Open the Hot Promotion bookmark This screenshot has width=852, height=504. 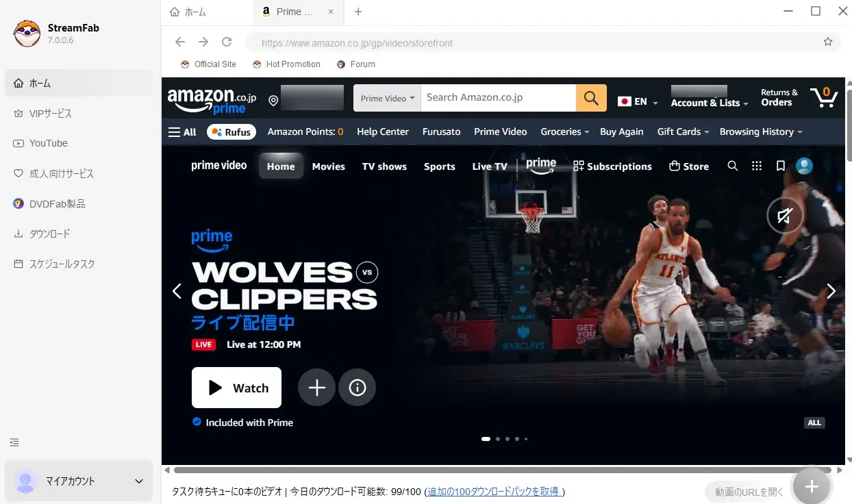286,64
